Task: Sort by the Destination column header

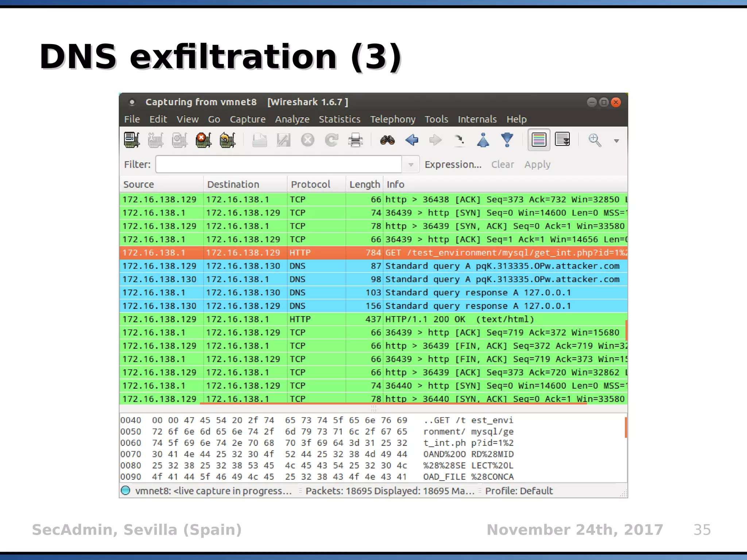Action: [245, 184]
